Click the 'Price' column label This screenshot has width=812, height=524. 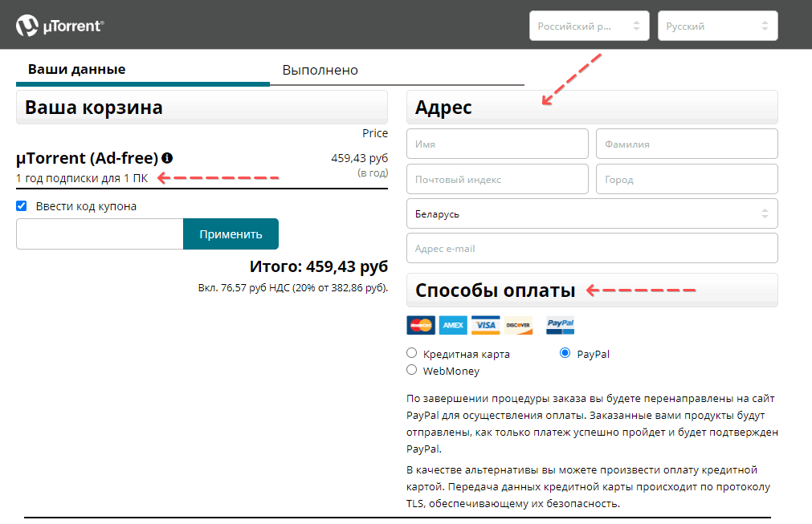point(375,133)
